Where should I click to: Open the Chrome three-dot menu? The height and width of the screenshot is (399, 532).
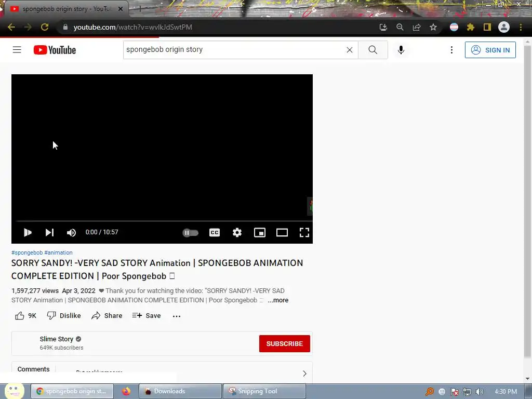(521, 27)
